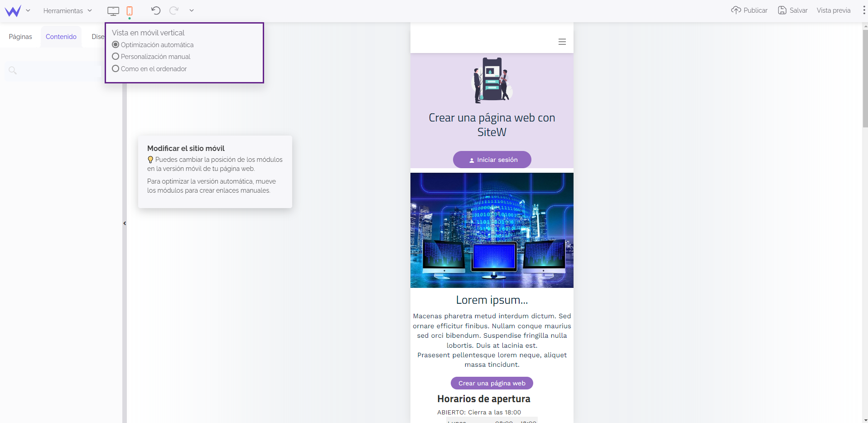The image size is (868, 423).
Task: Click the 'Vista en móvil vertical' heading
Action: 148,33
